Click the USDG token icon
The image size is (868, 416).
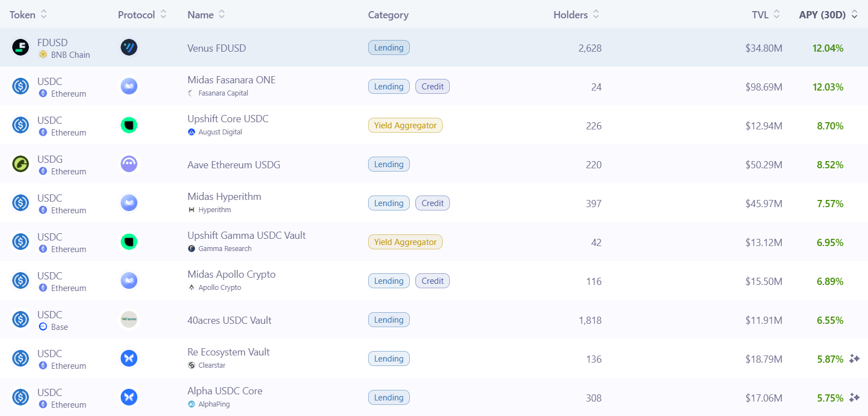click(x=21, y=164)
